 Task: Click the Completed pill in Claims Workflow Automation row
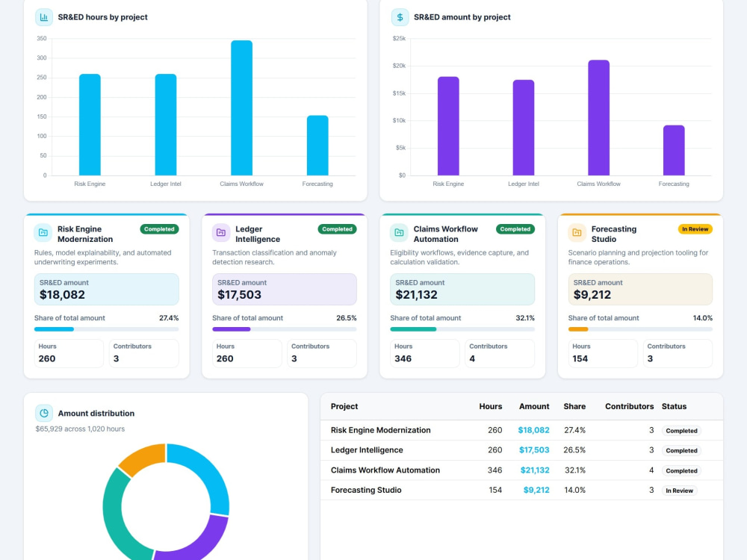681,470
